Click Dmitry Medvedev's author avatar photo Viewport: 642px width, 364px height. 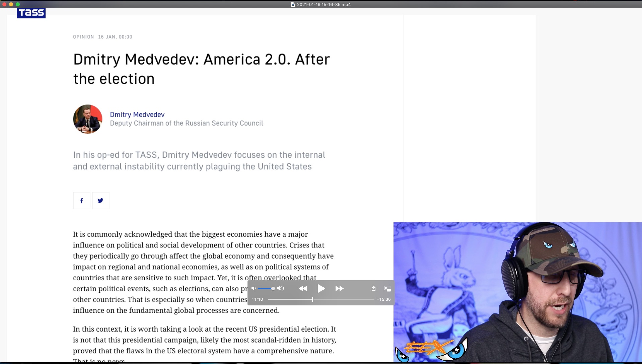coord(88,119)
